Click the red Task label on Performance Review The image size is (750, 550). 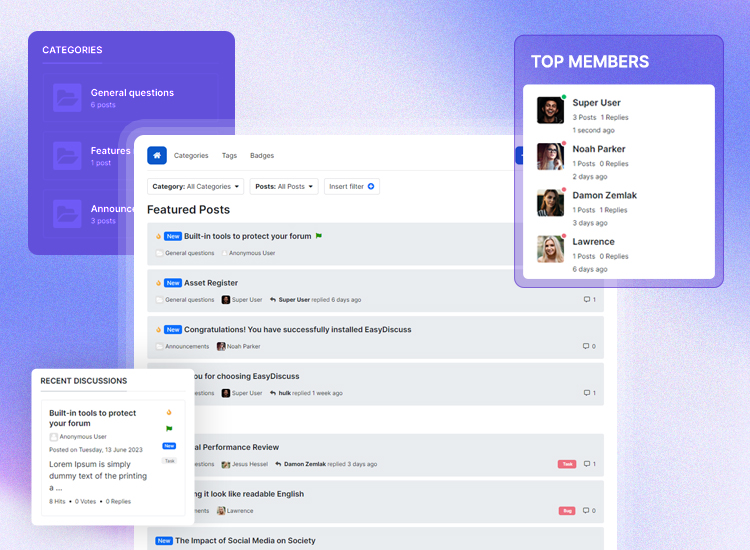(567, 464)
